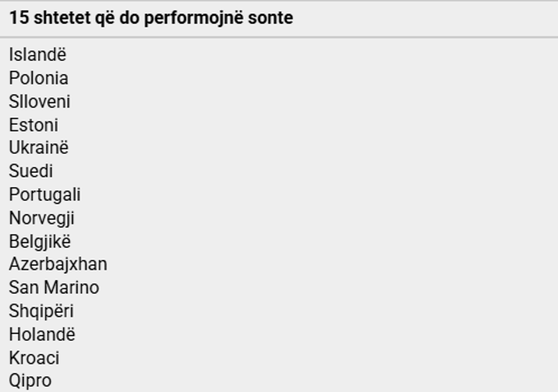Click Qipro at the list bottom
The height and width of the screenshot is (392, 558).
coord(30,381)
